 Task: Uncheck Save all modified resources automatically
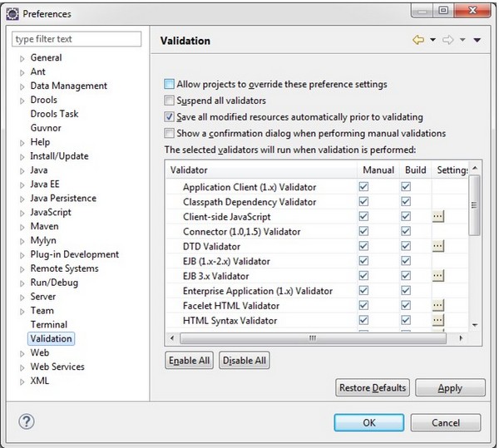[170, 117]
